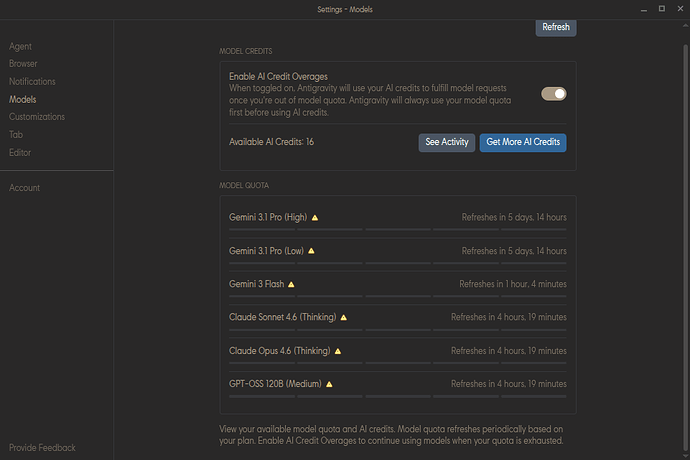Toggle Enable AI Credit Overages switch
Image resolution: width=690 pixels, height=460 pixels.
[554, 94]
